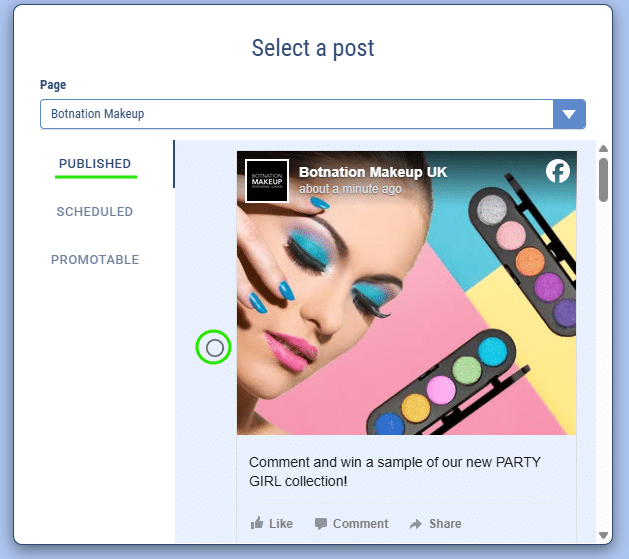Switch to the Published tab

pos(95,164)
